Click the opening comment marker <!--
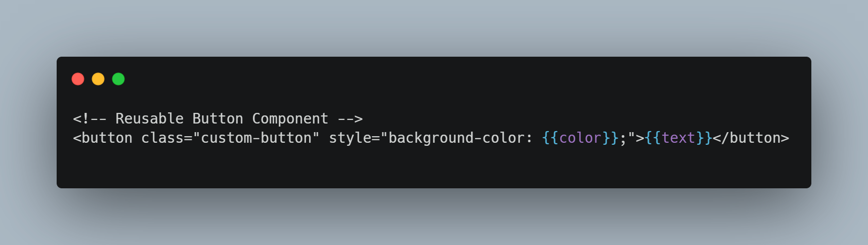The image size is (868, 245). pyautogui.click(x=90, y=118)
